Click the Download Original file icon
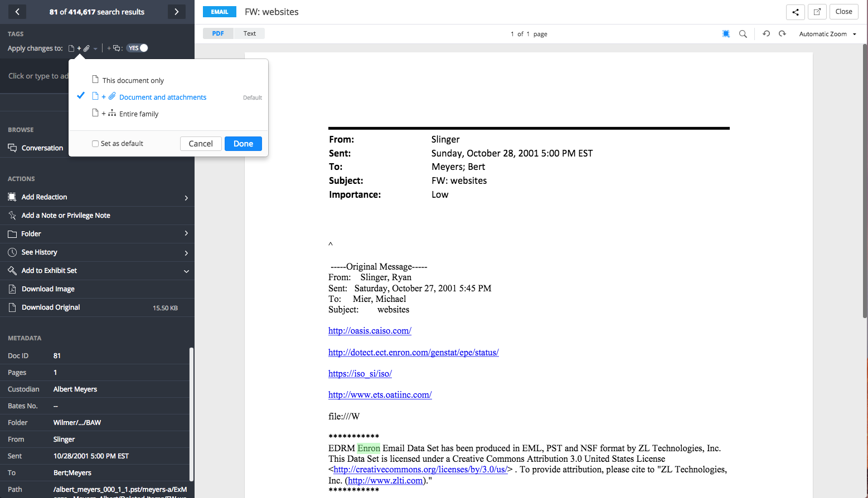This screenshot has height=498, width=868. pyautogui.click(x=12, y=307)
